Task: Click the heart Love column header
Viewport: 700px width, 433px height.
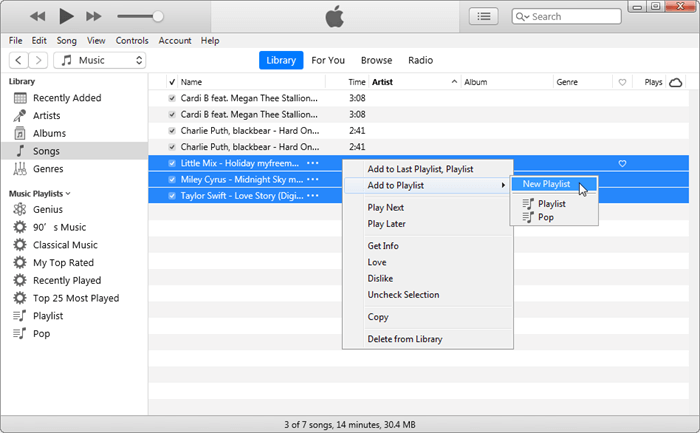Action: click(x=622, y=82)
